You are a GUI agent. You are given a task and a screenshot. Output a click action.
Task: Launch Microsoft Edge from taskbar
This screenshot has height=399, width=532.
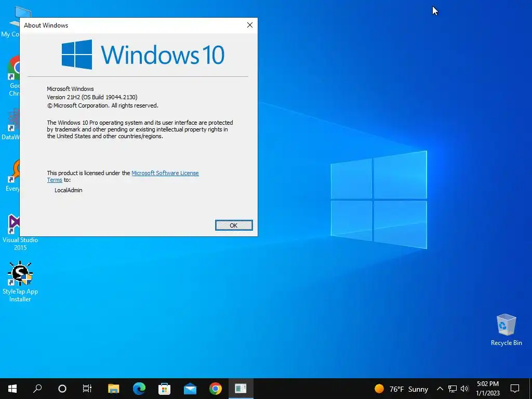point(139,389)
